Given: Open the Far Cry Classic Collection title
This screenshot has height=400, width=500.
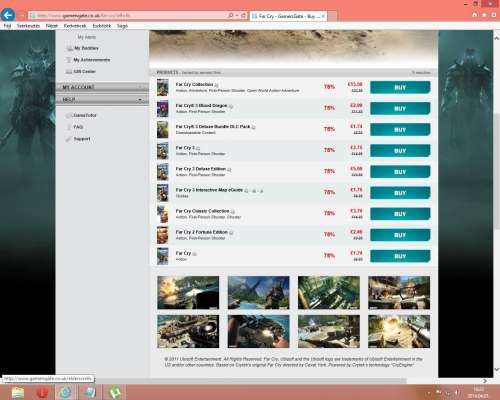Looking at the screenshot, I should [x=202, y=211].
